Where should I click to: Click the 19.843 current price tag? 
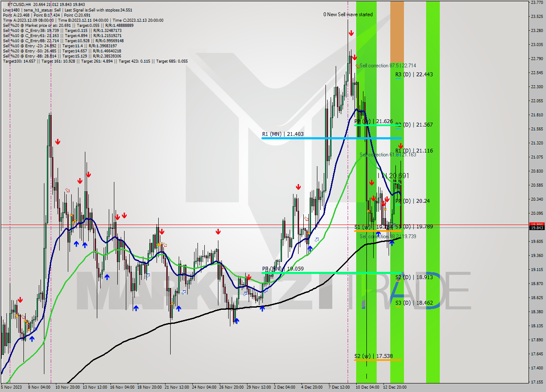537,228
